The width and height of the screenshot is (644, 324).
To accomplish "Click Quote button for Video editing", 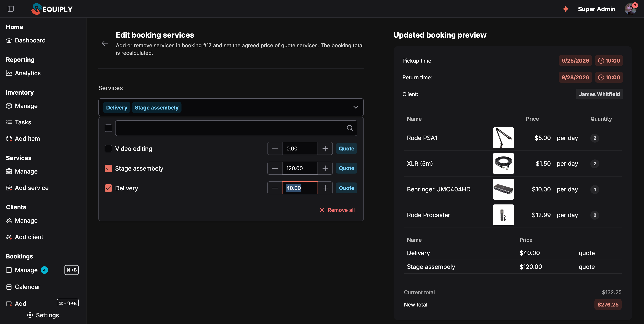I will click(346, 149).
